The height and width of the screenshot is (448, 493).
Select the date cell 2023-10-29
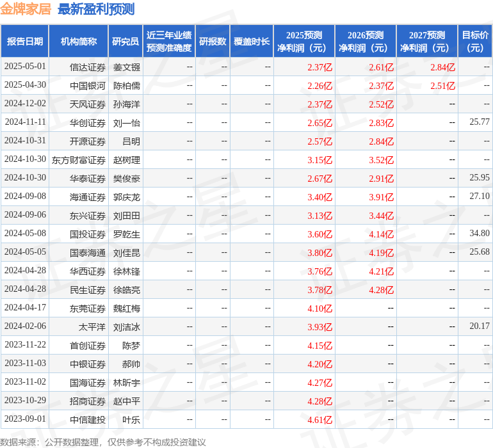coord(25,400)
